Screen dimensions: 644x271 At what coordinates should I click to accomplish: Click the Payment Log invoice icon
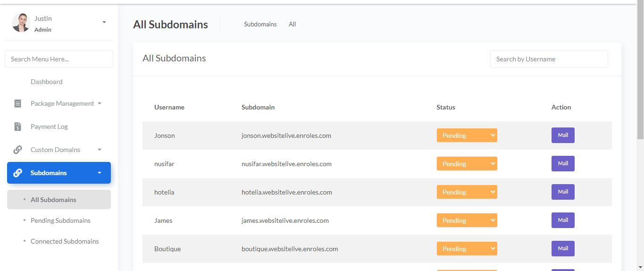18,127
